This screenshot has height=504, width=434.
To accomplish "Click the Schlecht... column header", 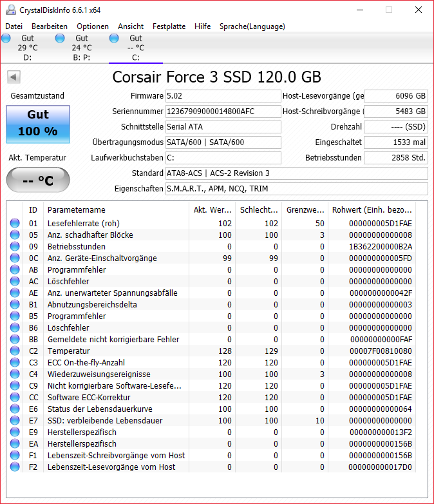I will (x=259, y=210).
